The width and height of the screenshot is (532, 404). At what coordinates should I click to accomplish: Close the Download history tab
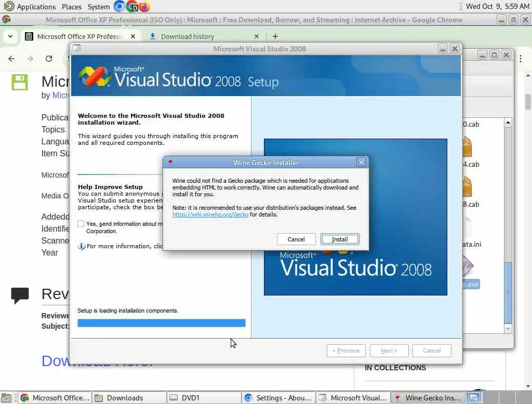[x=257, y=36]
